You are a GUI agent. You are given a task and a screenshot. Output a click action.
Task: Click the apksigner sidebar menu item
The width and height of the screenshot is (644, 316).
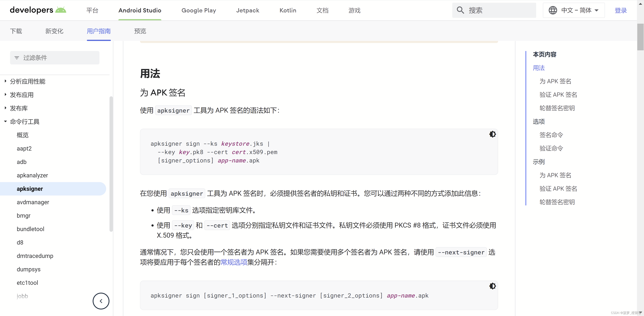pos(30,189)
